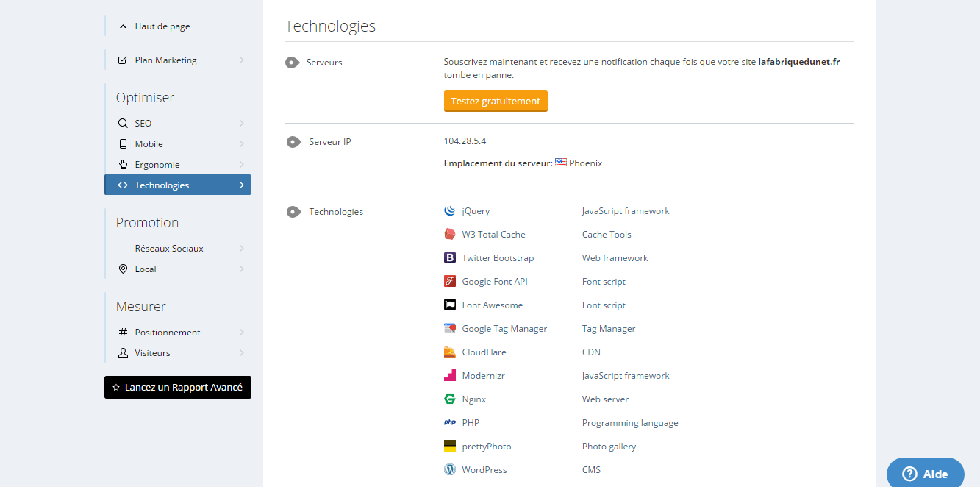Toggle the eye icon beside Serveur IP
The image size is (980, 487).
click(293, 142)
